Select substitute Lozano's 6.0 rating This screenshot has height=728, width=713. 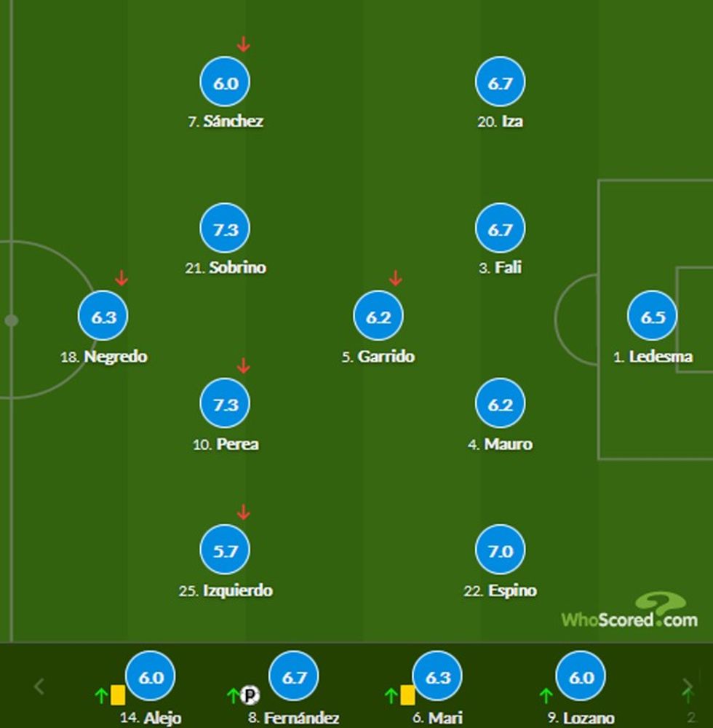coord(581,677)
